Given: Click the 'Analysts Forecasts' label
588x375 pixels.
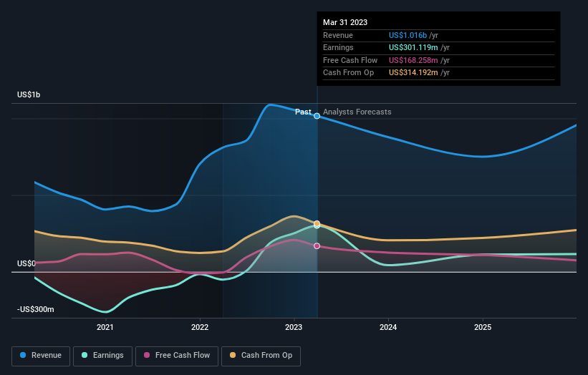Looking at the screenshot, I should (357, 112).
